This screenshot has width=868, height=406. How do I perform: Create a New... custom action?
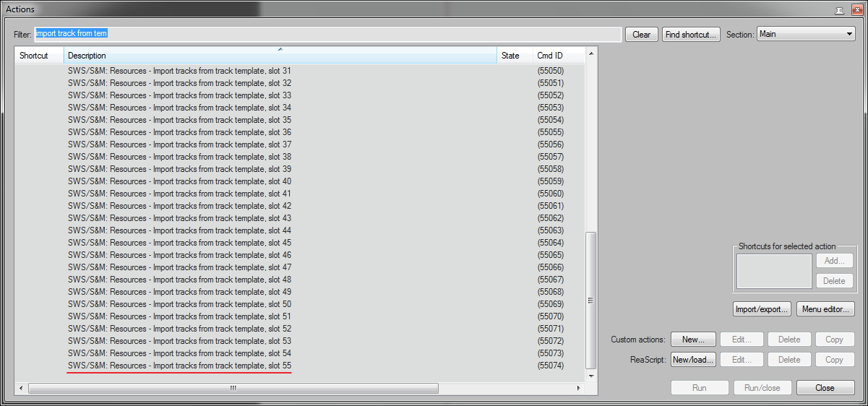point(693,340)
